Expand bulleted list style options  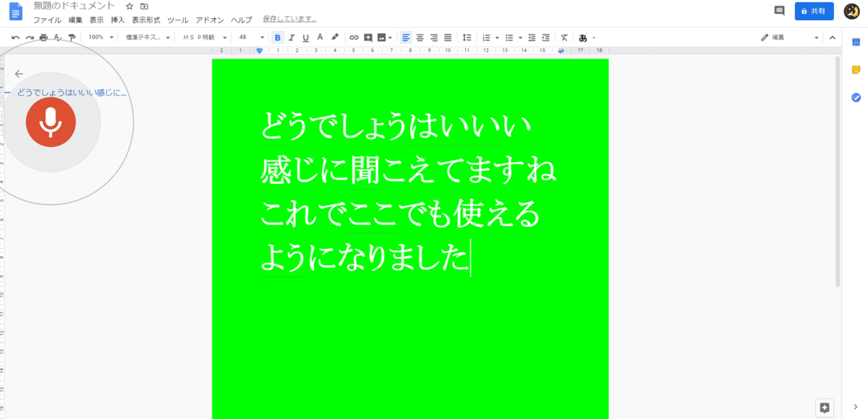tap(520, 37)
